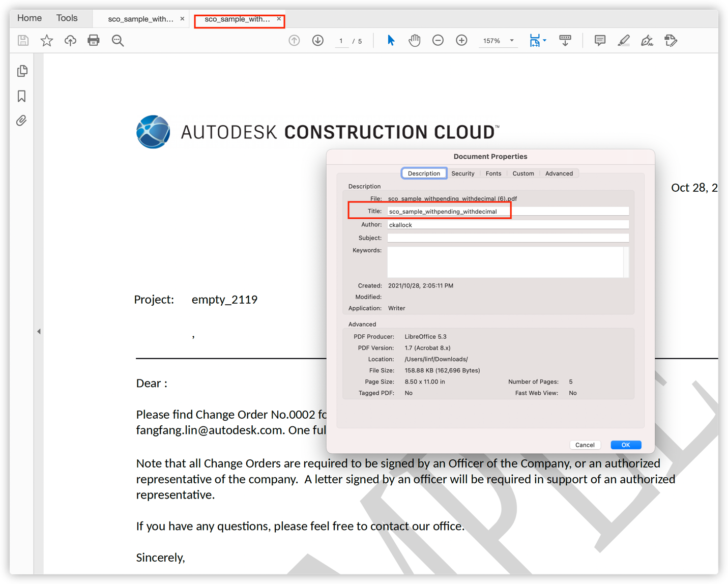Image resolution: width=728 pixels, height=584 pixels.
Task: Click the rightmost stamp tool icon
Action: coord(671,41)
